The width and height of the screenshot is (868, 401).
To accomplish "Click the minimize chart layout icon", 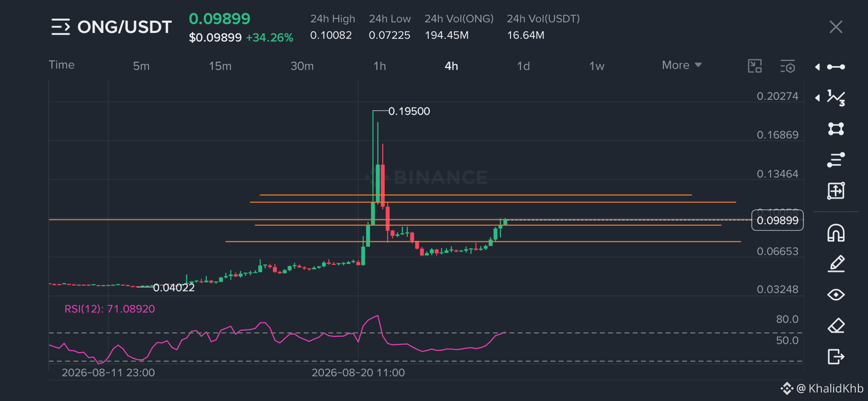I will point(755,66).
